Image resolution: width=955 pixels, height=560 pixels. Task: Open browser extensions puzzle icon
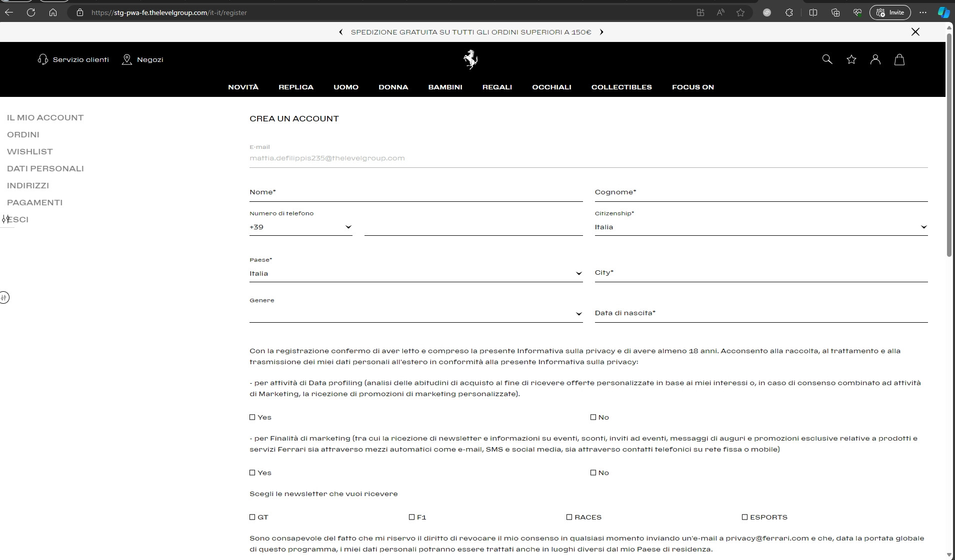click(x=789, y=12)
